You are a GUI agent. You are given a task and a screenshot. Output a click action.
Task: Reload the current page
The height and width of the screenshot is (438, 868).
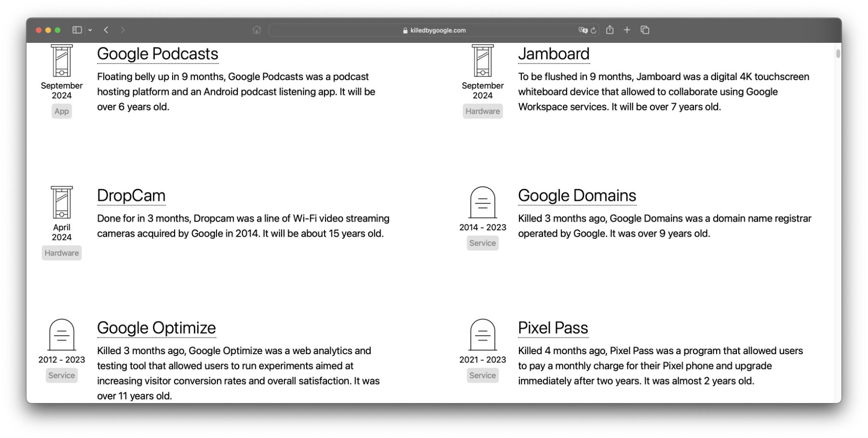(x=594, y=30)
